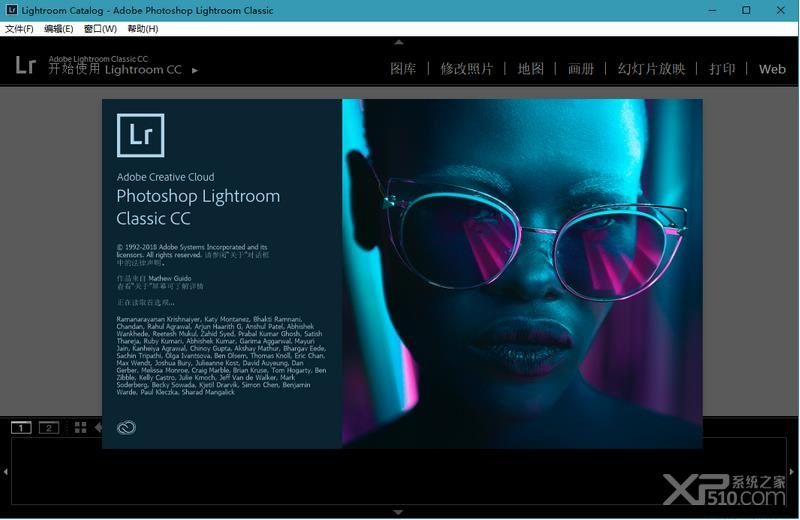The width and height of the screenshot is (800, 520).
Task: Click the Adobe Creative Cloud text
Action: point(165,177)
